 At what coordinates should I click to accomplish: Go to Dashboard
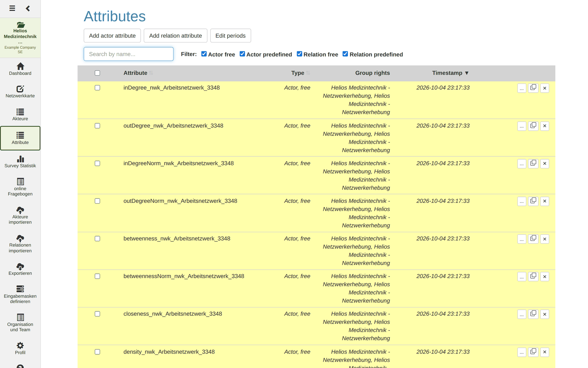pyautogui.click(x=20, y=69)
